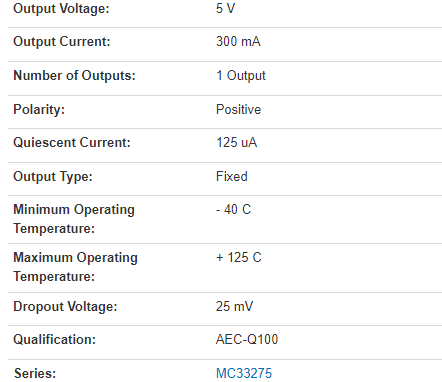Select the Output Current label

tap(62, 42)
